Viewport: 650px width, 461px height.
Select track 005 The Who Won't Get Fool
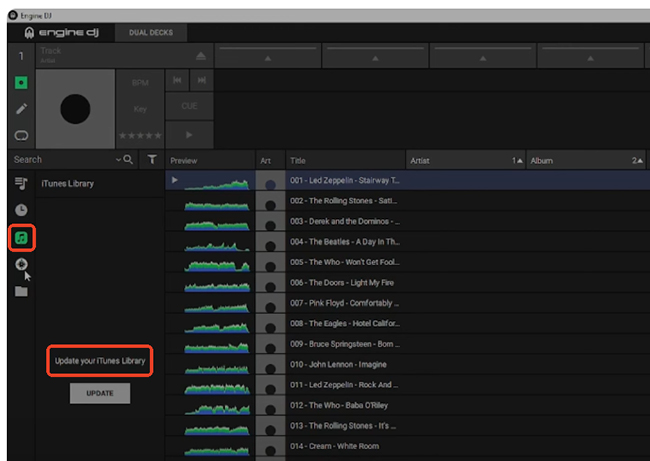(407, 262)
